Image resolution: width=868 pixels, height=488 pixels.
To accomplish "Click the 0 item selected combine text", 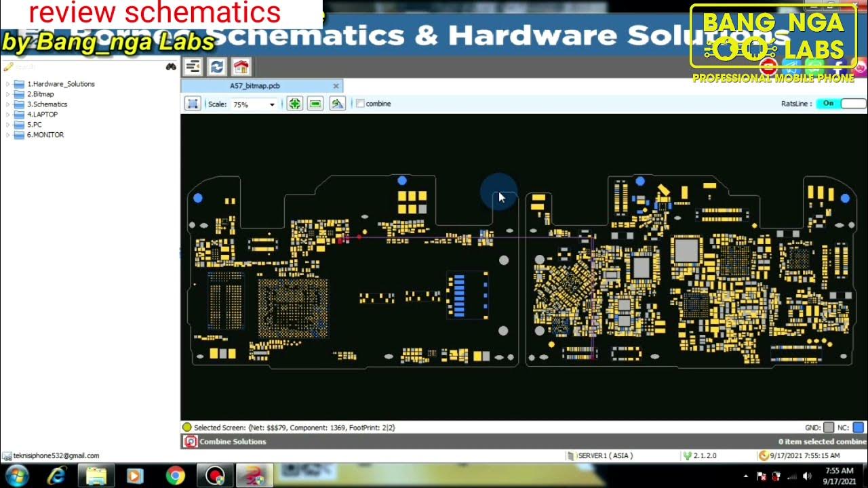I will tap(823, 441).
